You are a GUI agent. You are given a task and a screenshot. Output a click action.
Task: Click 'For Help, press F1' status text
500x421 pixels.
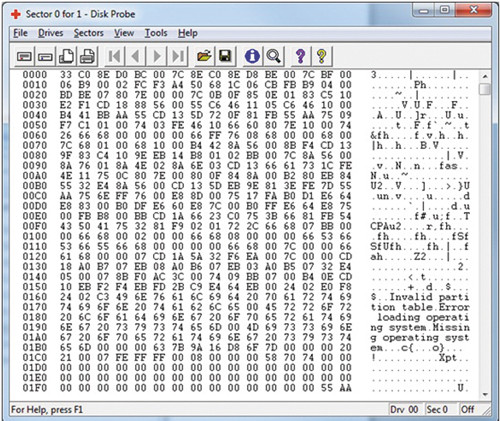pyautogui.click(x=47, y=410)
